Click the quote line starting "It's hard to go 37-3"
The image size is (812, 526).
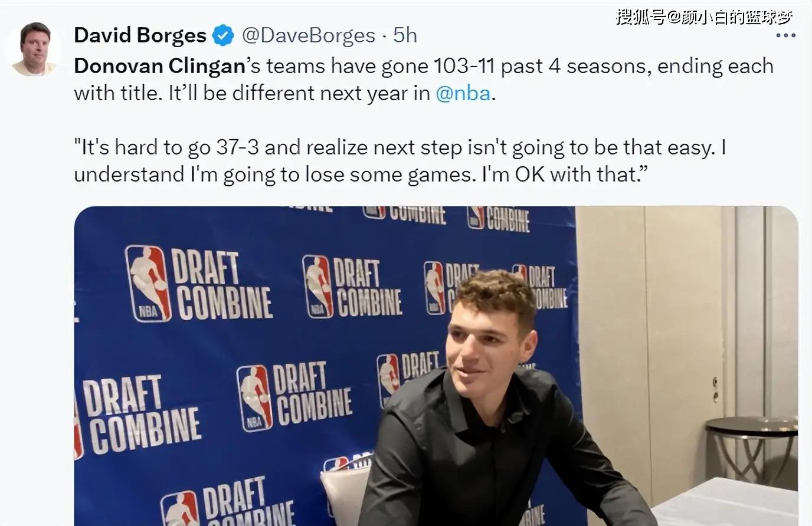pos(400,147)
